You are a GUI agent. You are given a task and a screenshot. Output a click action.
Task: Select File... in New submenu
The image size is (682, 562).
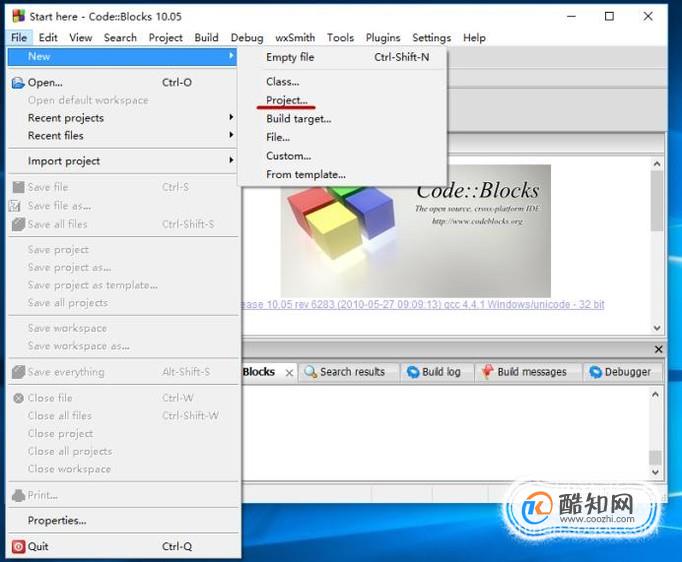[x=343, y=137]
